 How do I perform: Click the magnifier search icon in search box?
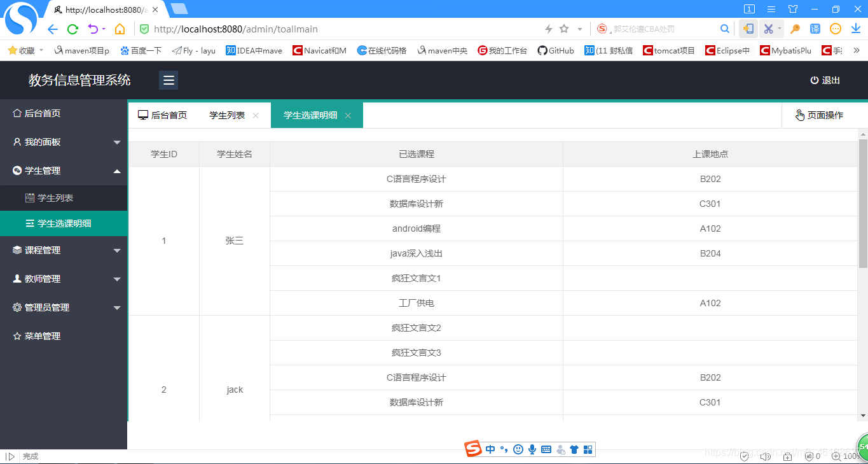click(725, 29)
